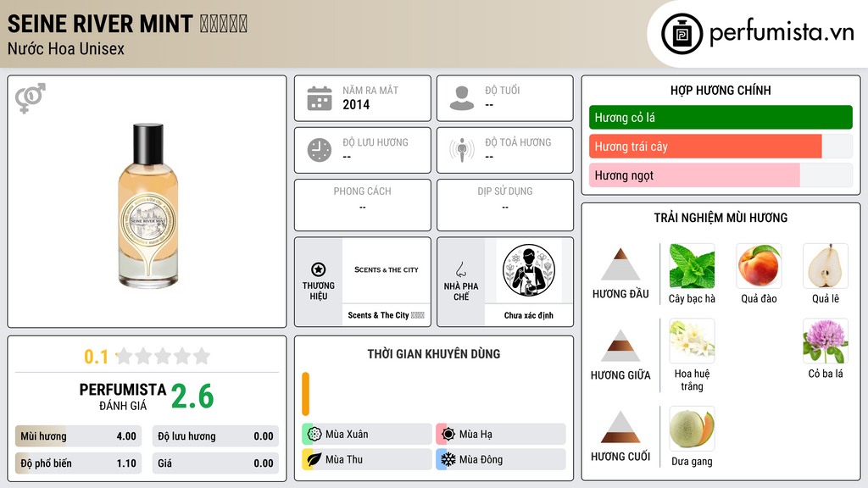Click the orange recommended time bar

coord(305,394)
